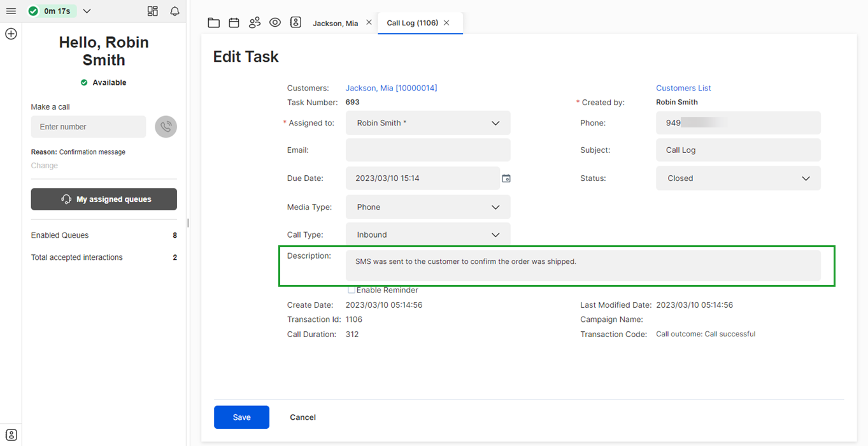Screen dimensions: 868x446
Task: Click the Subject field containing Call Log
Action: point(738,150)
